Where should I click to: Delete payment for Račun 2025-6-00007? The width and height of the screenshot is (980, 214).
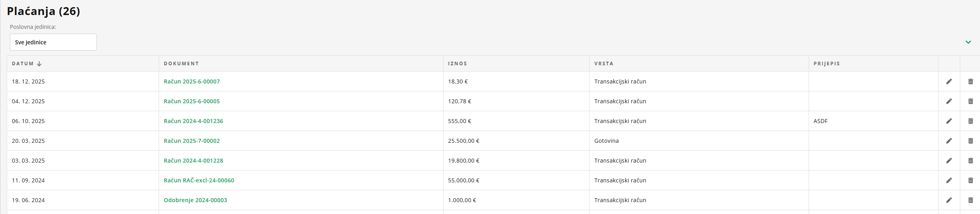coord(971,81)
